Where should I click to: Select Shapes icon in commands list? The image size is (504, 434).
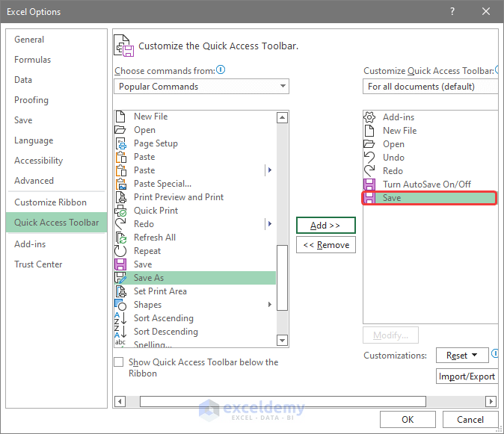pyautogui.click(x=120, y=305)
